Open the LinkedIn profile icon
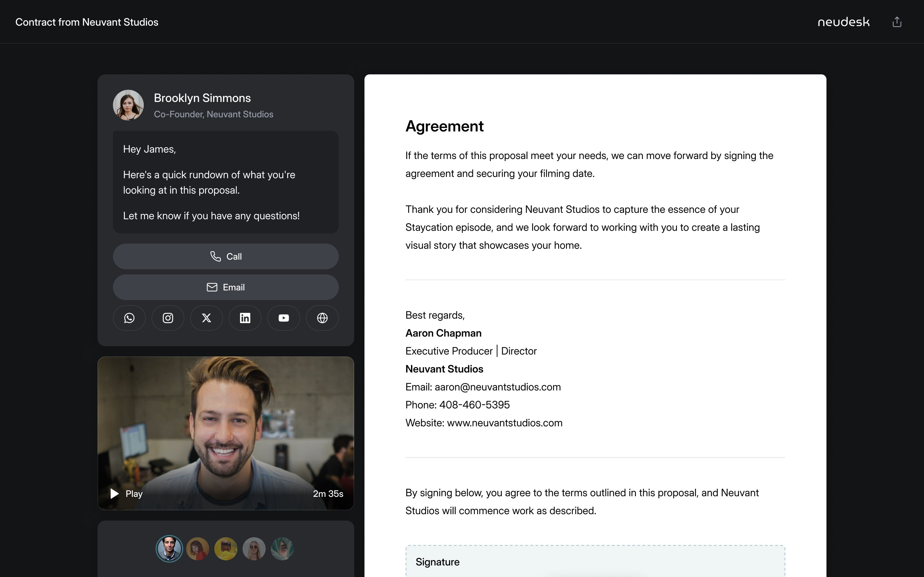Image resolution: width=924 pixels, height=577 pixels. (245, 318)
